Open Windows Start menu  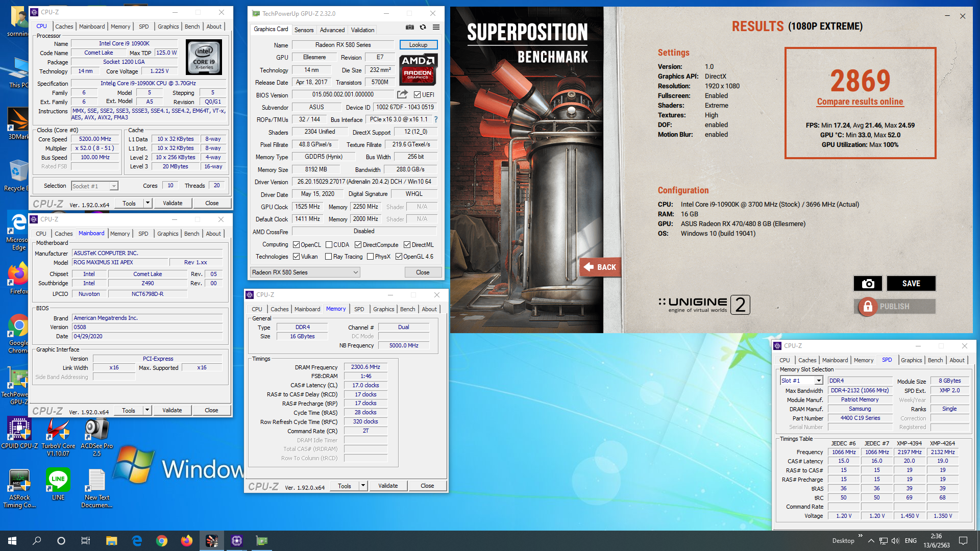pos(12,541)
